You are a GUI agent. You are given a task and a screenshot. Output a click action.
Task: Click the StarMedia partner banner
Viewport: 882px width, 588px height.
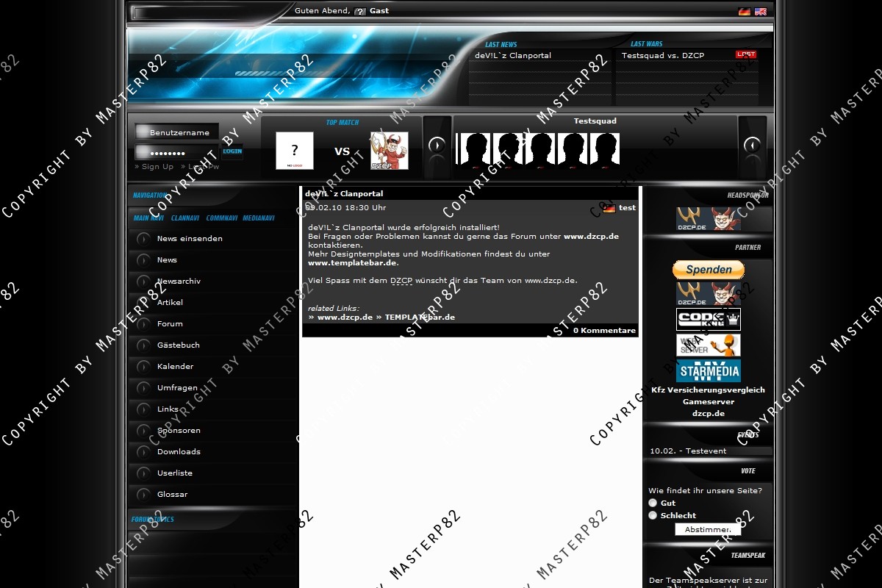click(x=708, y=370)
